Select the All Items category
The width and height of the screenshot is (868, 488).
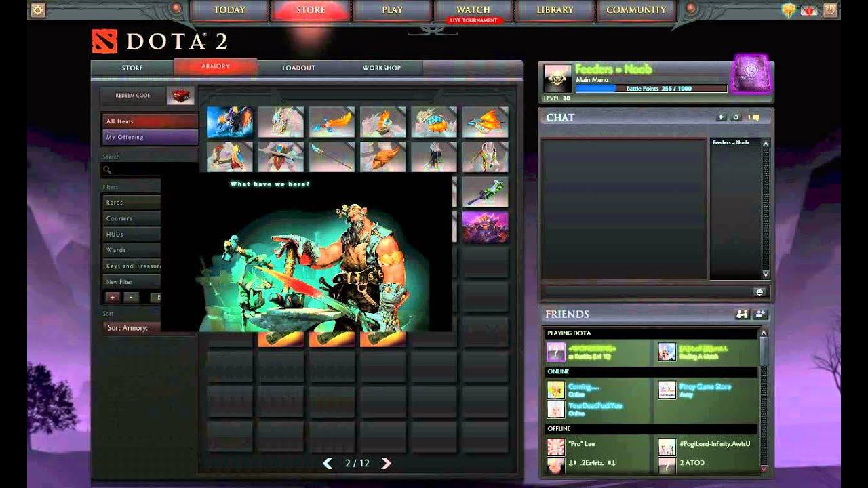[150, 121]
